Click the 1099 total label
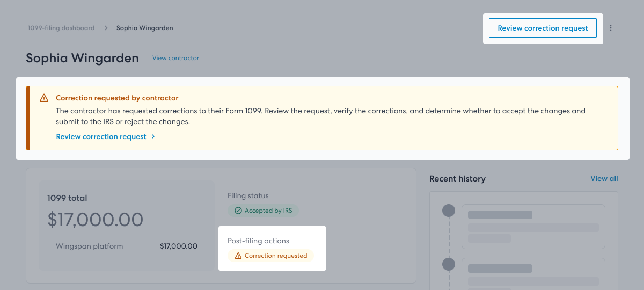This screenshot has width=644, height=290. pyautogui.click(x=67, y=198)
